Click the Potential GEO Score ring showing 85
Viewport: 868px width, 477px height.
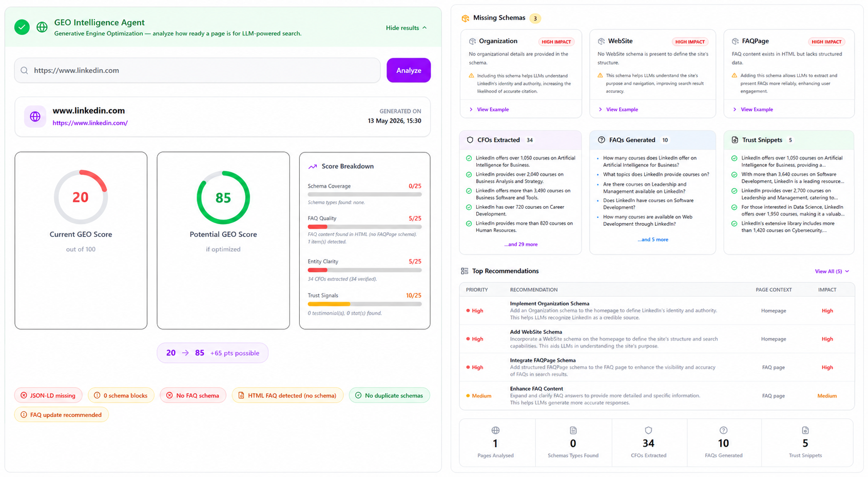point(223,197)
